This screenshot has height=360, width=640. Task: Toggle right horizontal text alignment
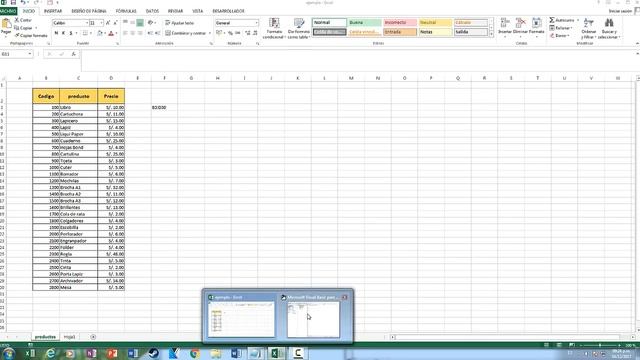point(140,33)
